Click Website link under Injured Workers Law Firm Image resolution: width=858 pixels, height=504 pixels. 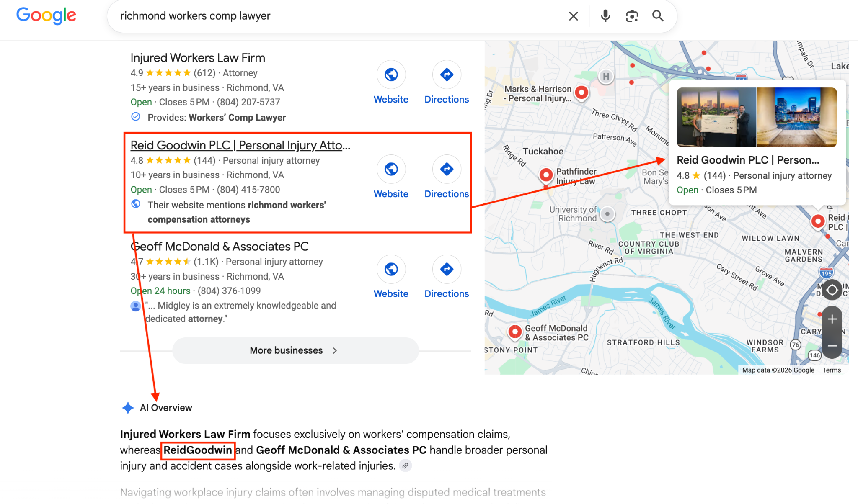pos(391,99)
